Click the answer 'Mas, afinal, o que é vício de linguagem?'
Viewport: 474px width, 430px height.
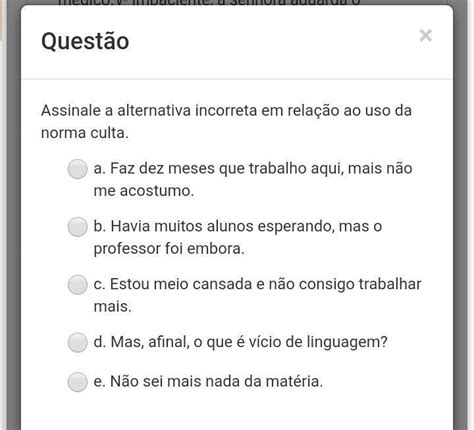point(240,342)
